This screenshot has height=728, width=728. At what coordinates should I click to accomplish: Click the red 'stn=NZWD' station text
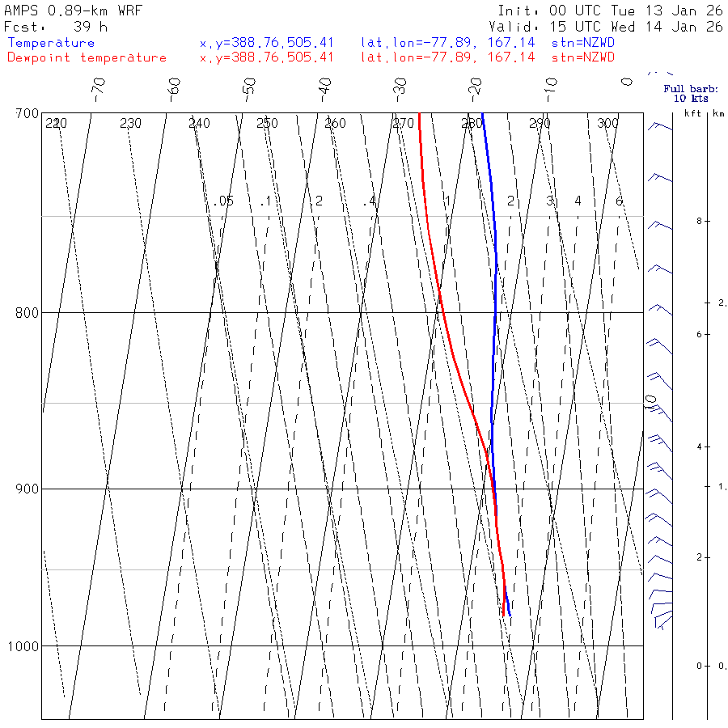[x=583, y=57]
